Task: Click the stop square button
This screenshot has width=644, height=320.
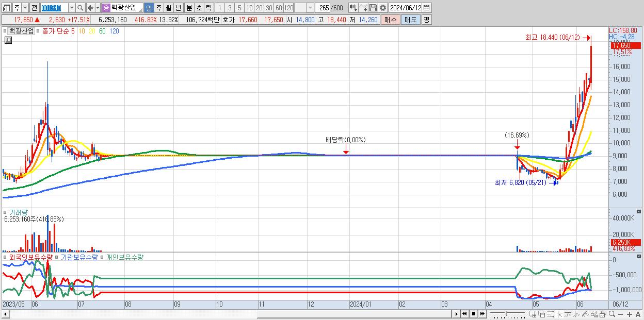Action: (x=474, y=314)
